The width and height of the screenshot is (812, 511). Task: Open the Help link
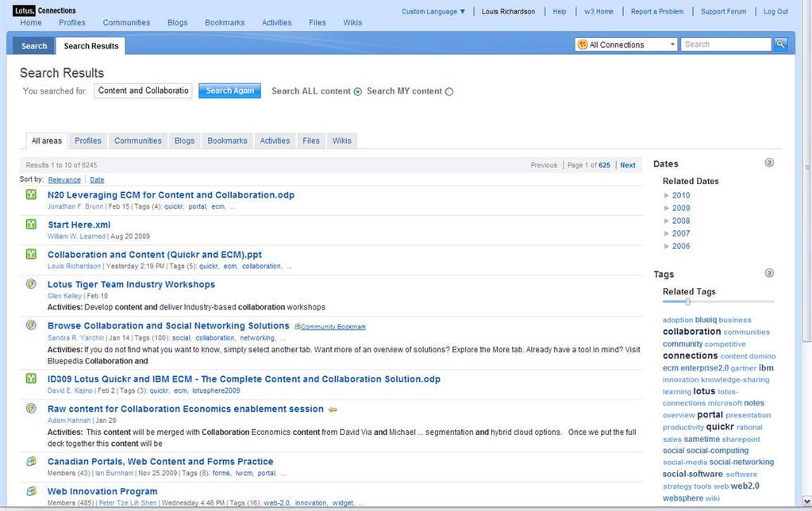click(560, 11)
